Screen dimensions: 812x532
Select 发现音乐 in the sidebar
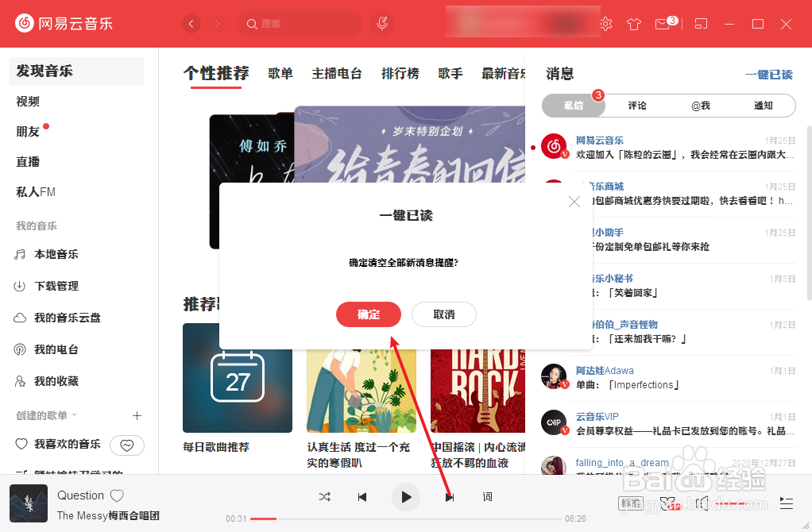point(76,71)
